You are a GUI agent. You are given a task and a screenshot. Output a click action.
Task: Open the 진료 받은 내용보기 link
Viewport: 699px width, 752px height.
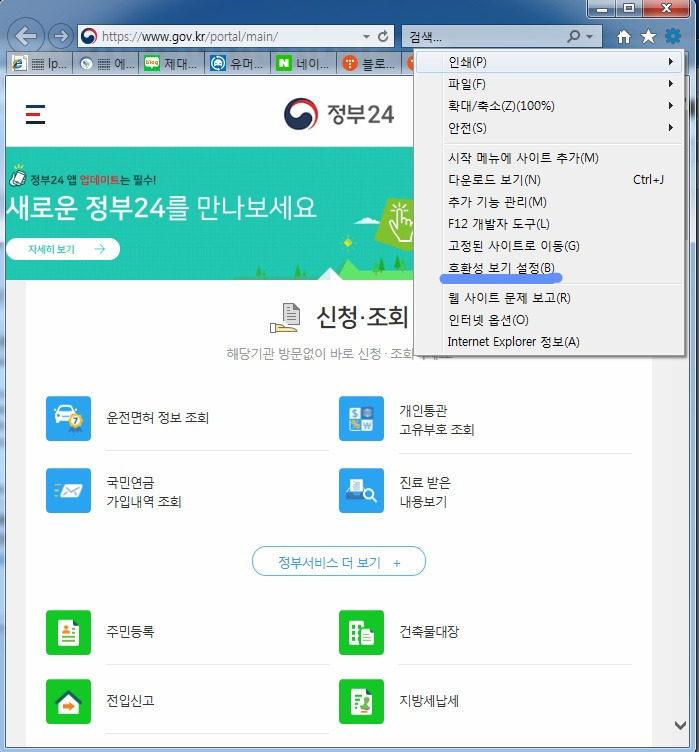[425, 492]
